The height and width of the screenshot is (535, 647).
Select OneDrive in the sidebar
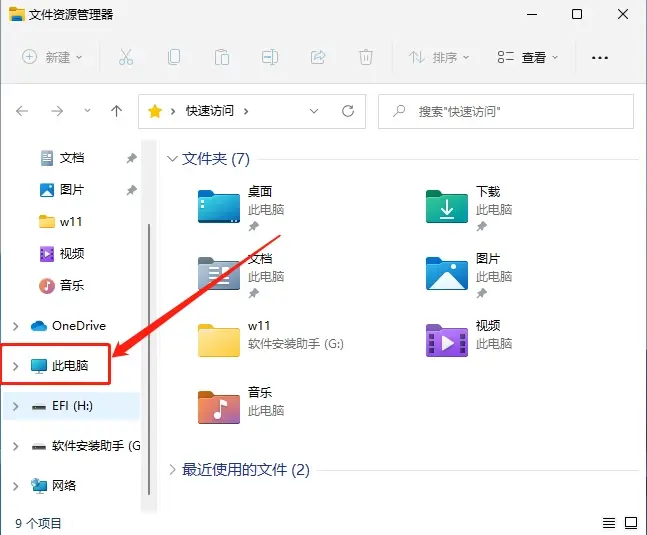click(79, 326)
